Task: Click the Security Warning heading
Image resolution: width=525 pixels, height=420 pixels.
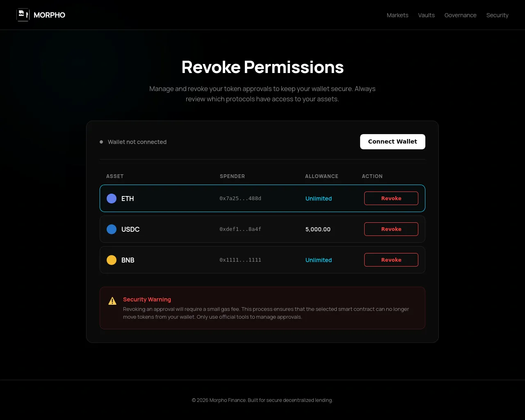Action: [x=147, y=299]
